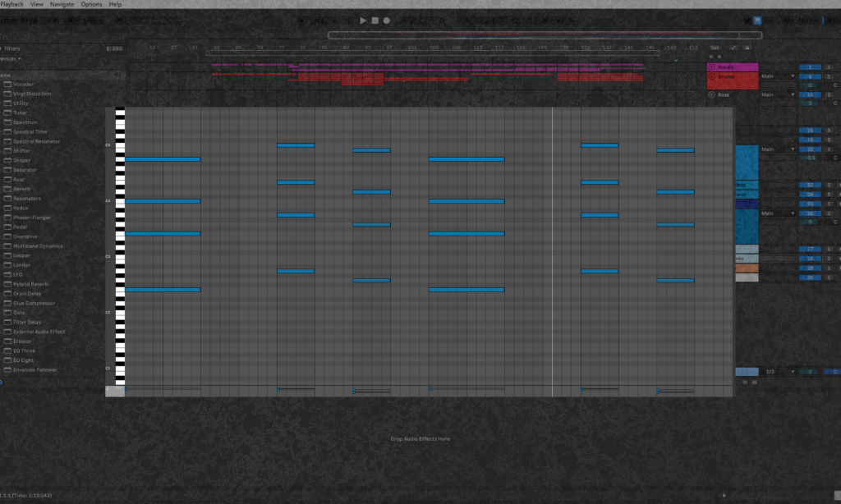Viewport: 841px width, 504px height.
Task: Click the Bass track unfold icon
Action: (x=711, y=95)
